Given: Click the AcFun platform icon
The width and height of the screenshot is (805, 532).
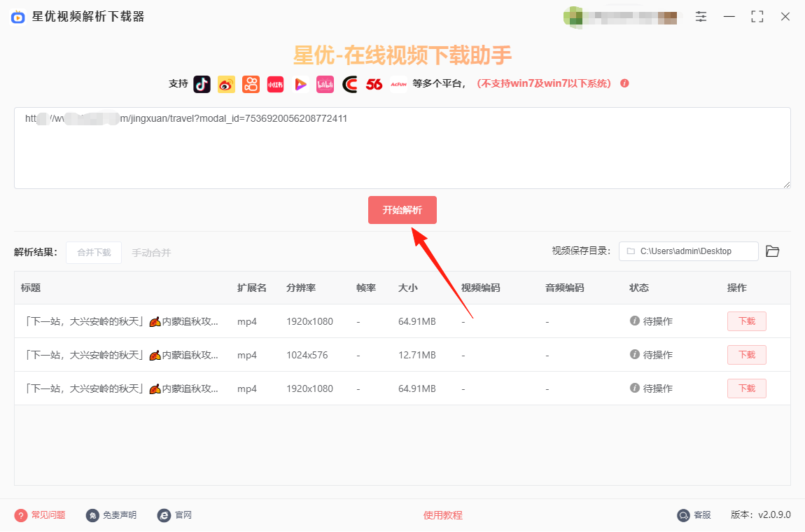Looking at the screenshot, I should tap(399, 84).
